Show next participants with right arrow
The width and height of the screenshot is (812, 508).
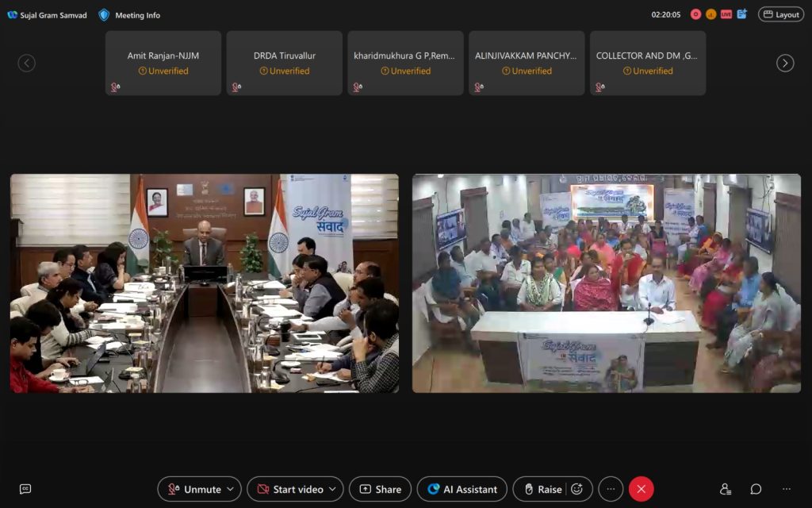point(784,63)
